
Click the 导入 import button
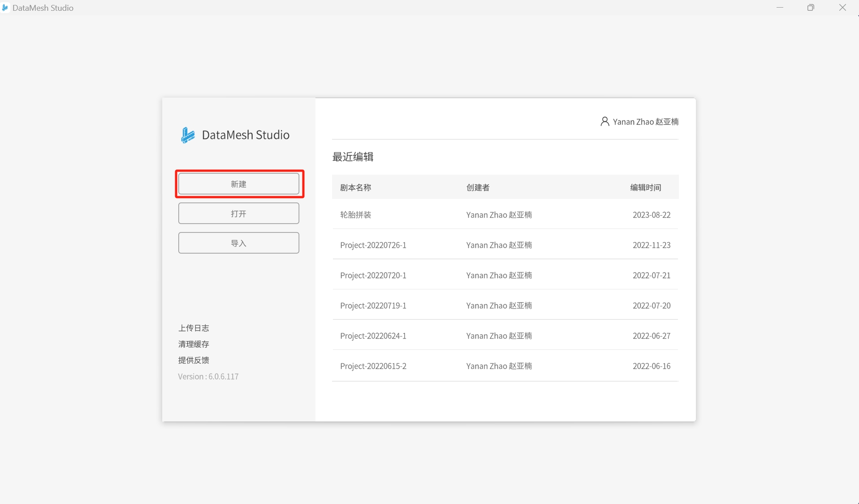(x=238, y=243)
